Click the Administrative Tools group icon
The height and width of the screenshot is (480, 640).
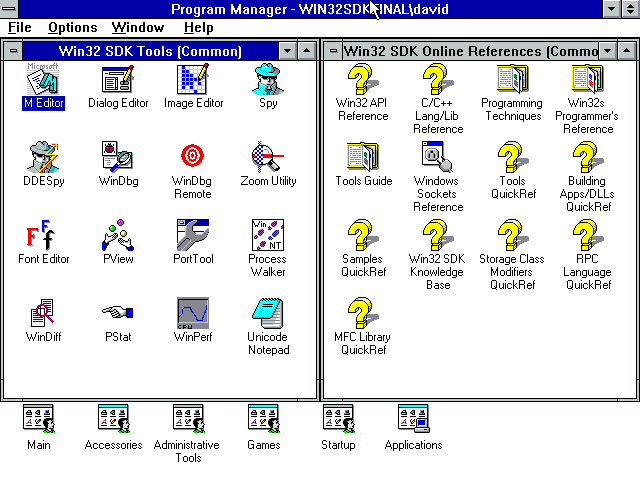189,419
